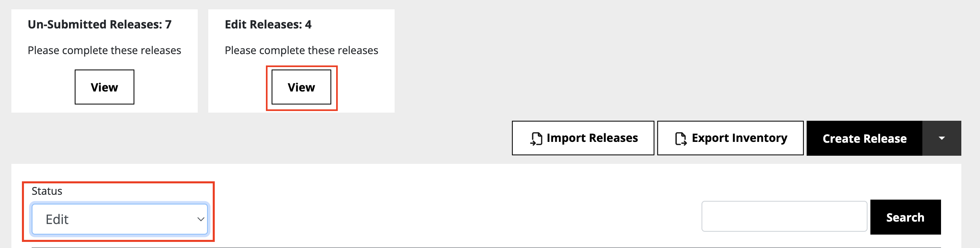Click the Import Releases label text
Viewport: 980px width, 248px height.
[592, 138]
